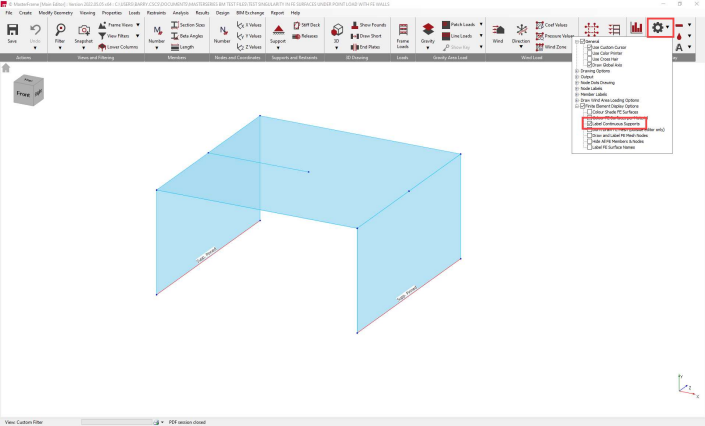Enable Label FE Surface Names
This screenshot has width=705, height=426.
coord(589,147)
